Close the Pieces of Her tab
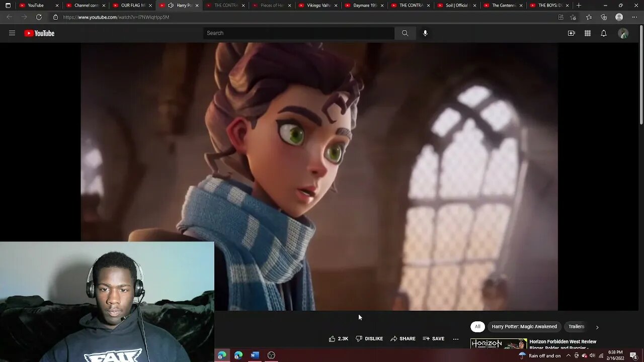 click(289, 6)
